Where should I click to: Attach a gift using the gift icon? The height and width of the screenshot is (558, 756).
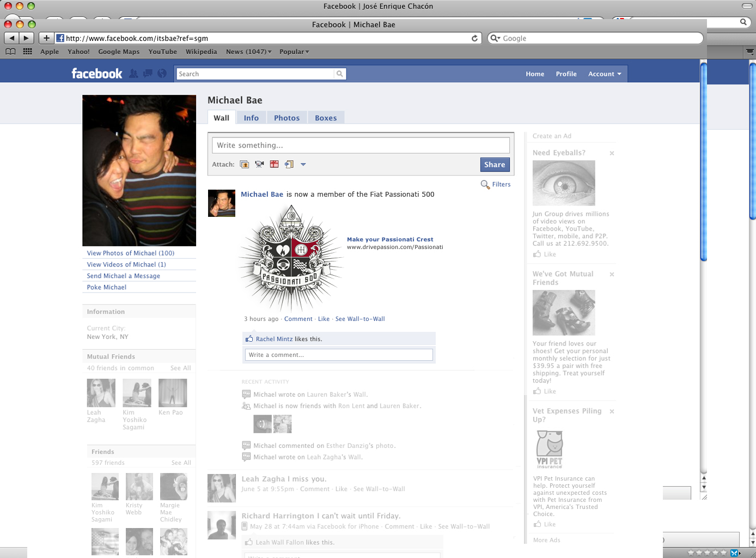click(274, 165)
